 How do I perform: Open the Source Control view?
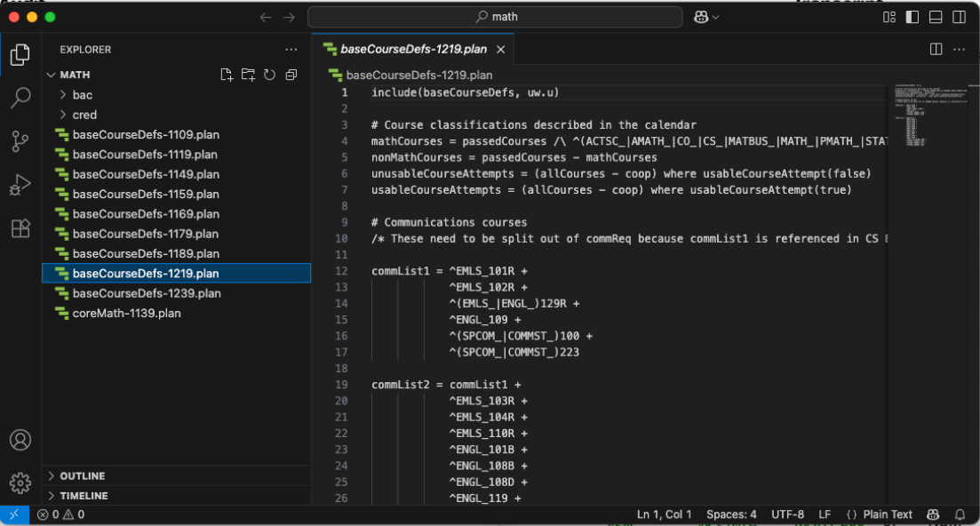coord(20,140)
